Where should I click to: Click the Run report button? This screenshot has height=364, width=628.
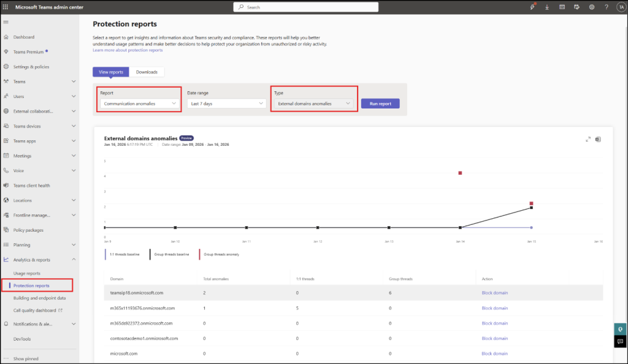380,104
